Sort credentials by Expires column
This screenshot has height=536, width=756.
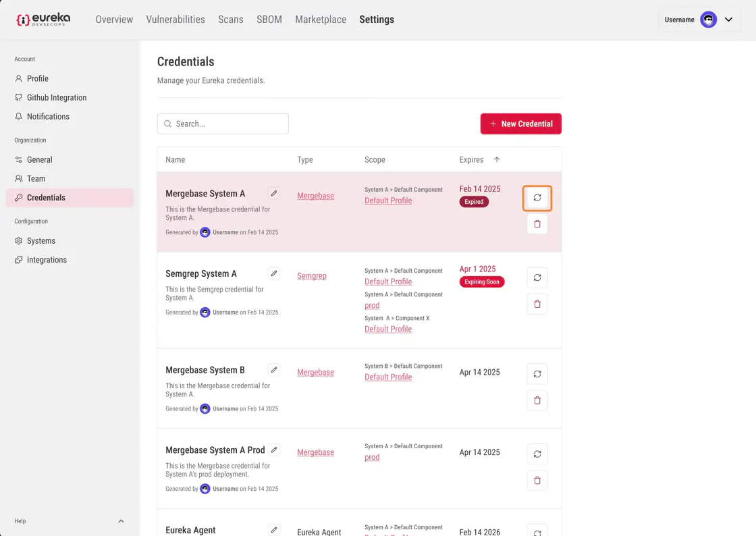497,160
